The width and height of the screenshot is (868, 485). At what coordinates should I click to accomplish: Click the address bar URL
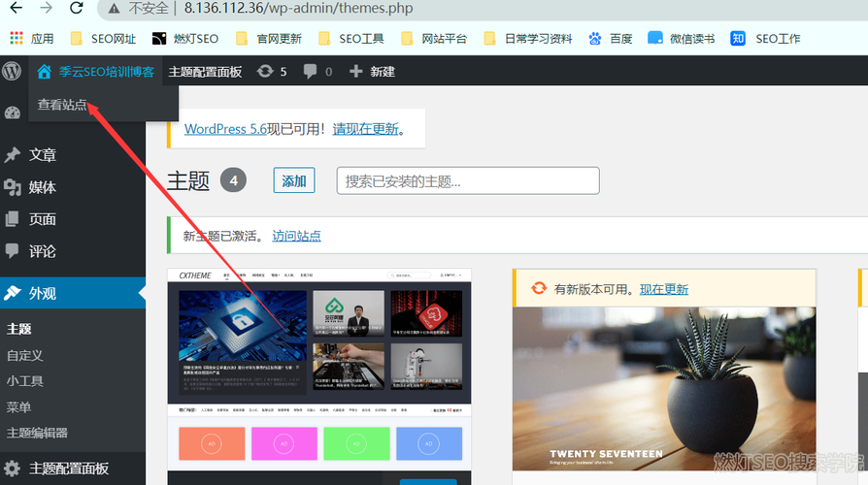[x=298, y=9]
